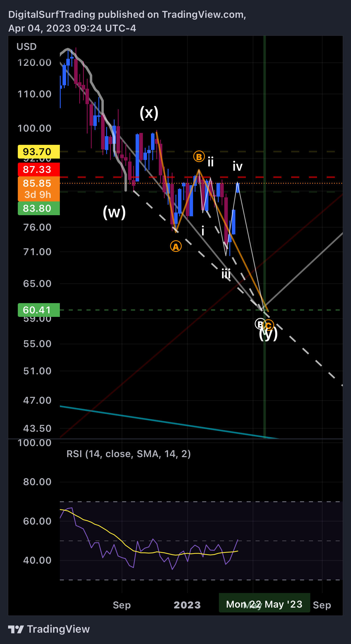This screenshot has width=351, height=644.
Task: Click the 76.00 price axis label
Action: pos(37,227)
